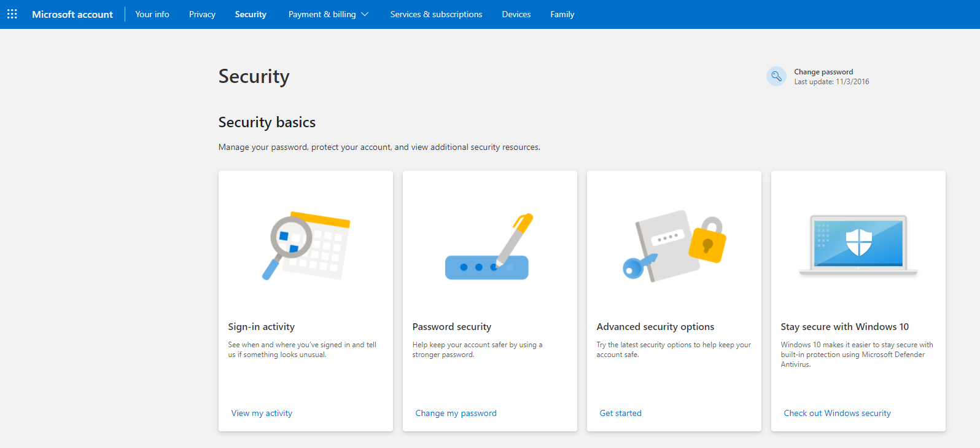Click the Sign-in activity card heading
The width and height of the screenshot is (980, 448).
coord(261,326)
